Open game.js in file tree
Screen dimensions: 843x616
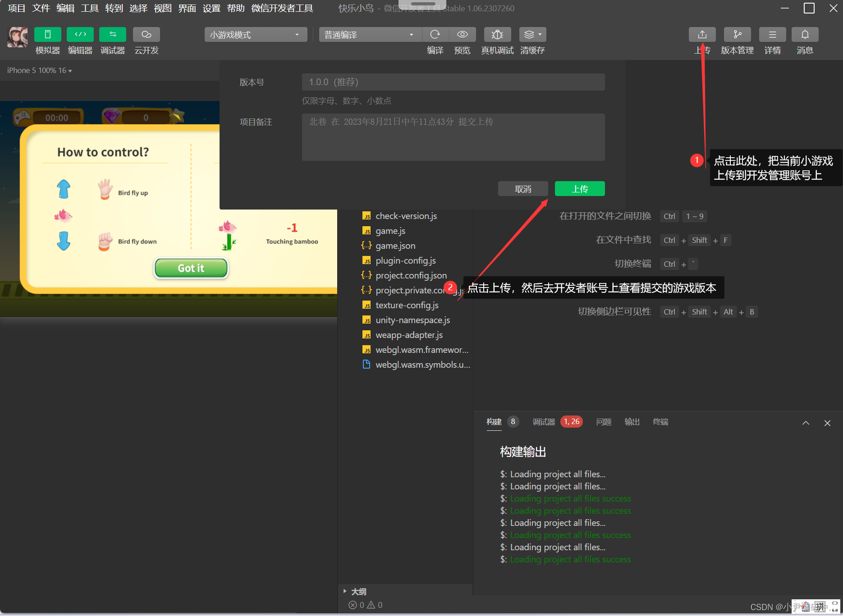390,231
